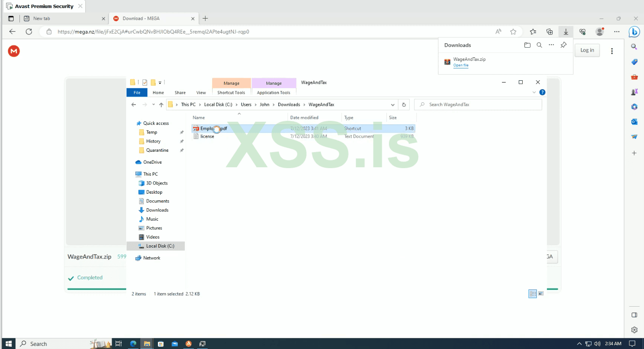Screen dimensions: 644x349
Task: Refresh the Explorer folder view
Action: [404, 105]
